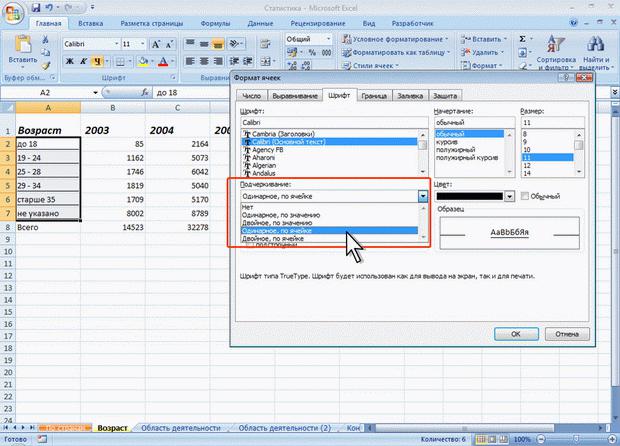620x446 pixels.
Task: Select Нет underline option
Action: (x=329, y=207)
